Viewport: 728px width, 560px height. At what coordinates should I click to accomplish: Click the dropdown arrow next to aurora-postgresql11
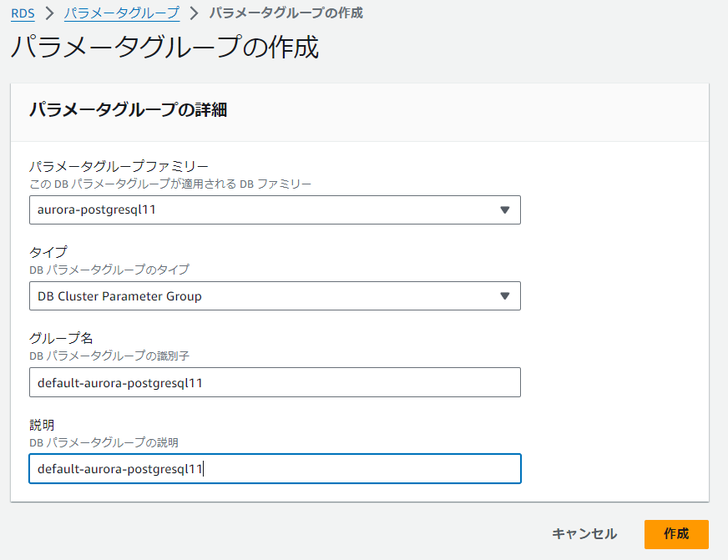pyautogui.click(x=505, y=209)
